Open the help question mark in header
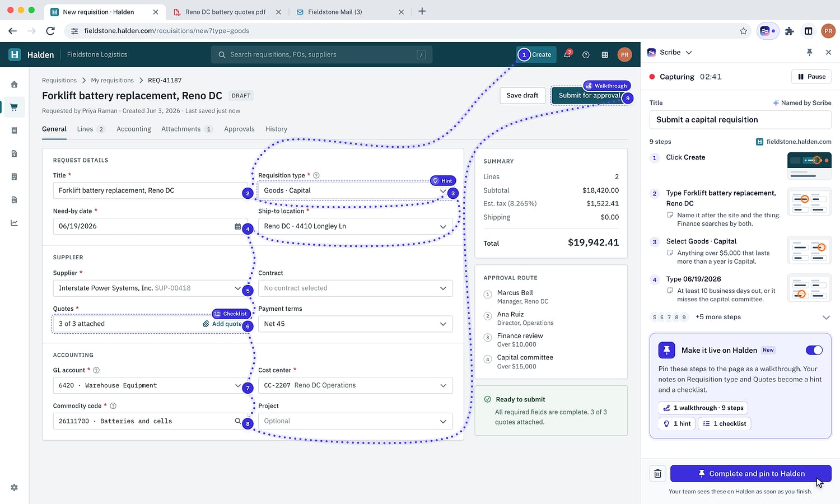Image resolution: width=840 pixels, height=504 pixels. (586, 55)
